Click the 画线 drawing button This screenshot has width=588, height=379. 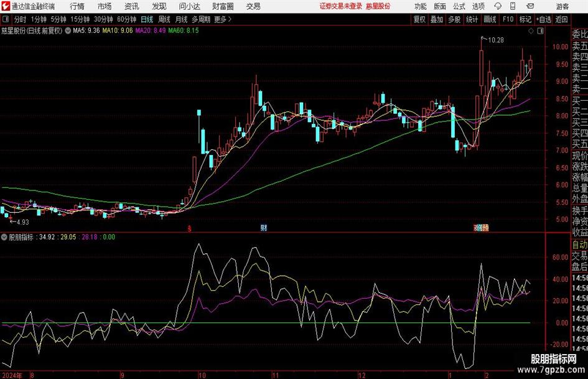point(490,19)
